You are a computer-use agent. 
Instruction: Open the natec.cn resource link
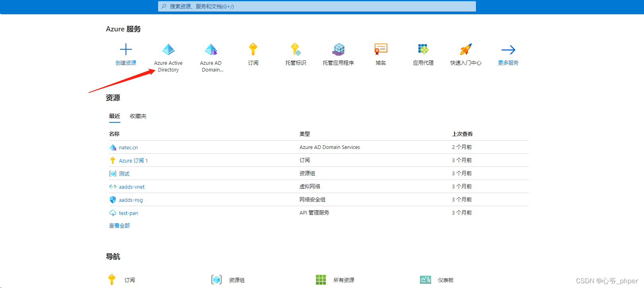128,147
